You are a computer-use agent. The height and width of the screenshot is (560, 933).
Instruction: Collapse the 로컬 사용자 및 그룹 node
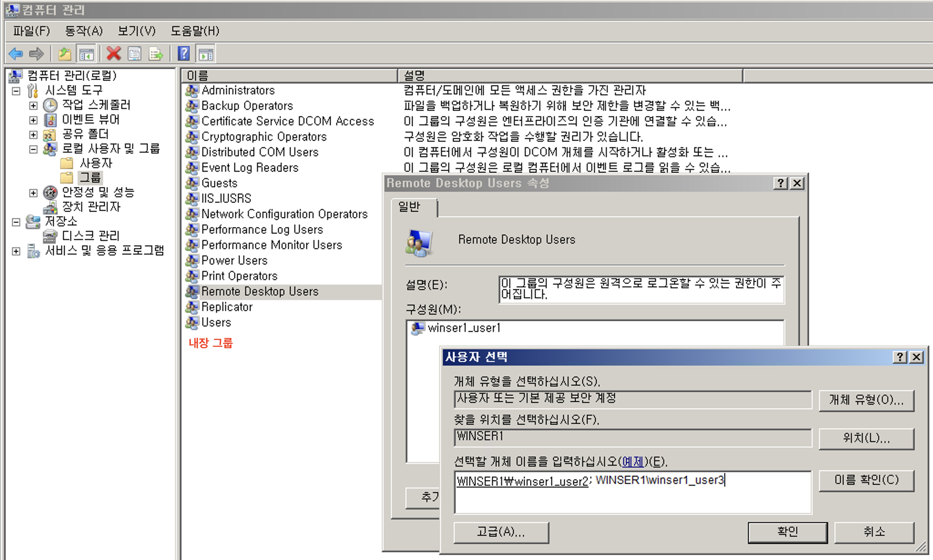[x=33, y=149]
